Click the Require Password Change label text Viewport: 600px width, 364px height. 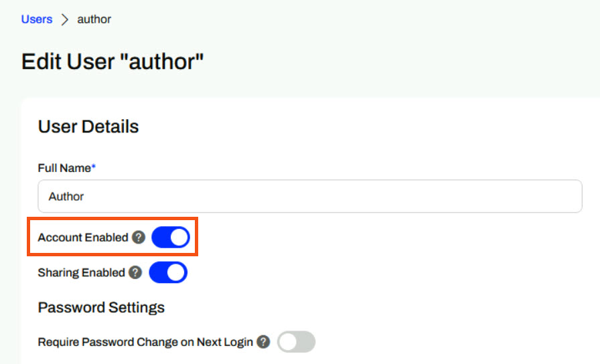[x=145, y=342]
